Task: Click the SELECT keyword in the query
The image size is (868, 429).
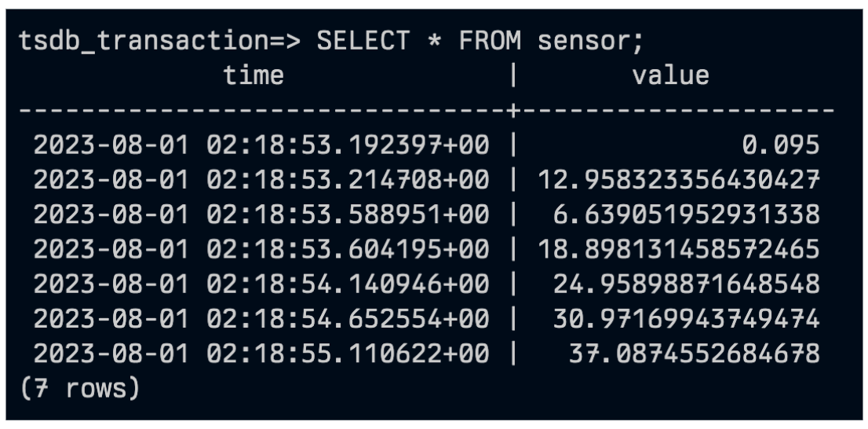Action: point(363,42)
